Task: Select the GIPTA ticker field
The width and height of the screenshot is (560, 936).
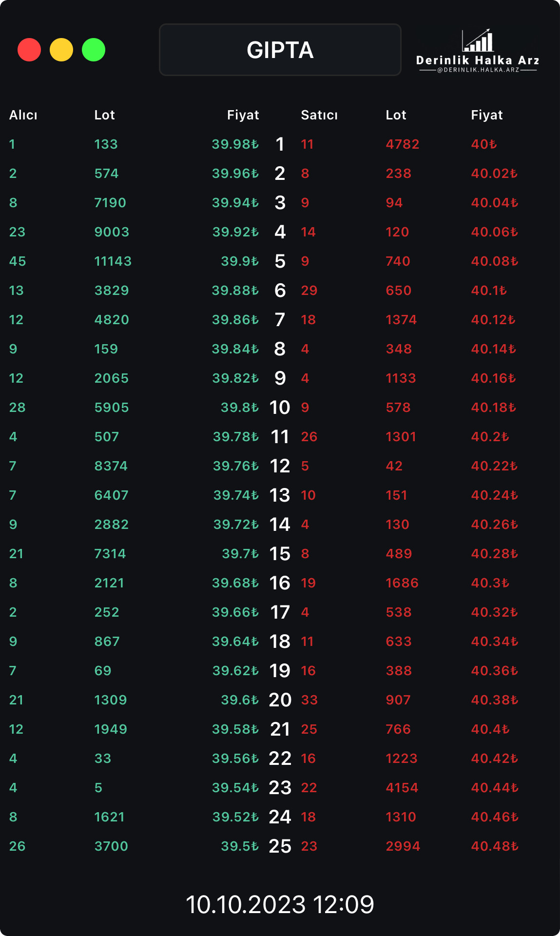Action: pos(280,50)
